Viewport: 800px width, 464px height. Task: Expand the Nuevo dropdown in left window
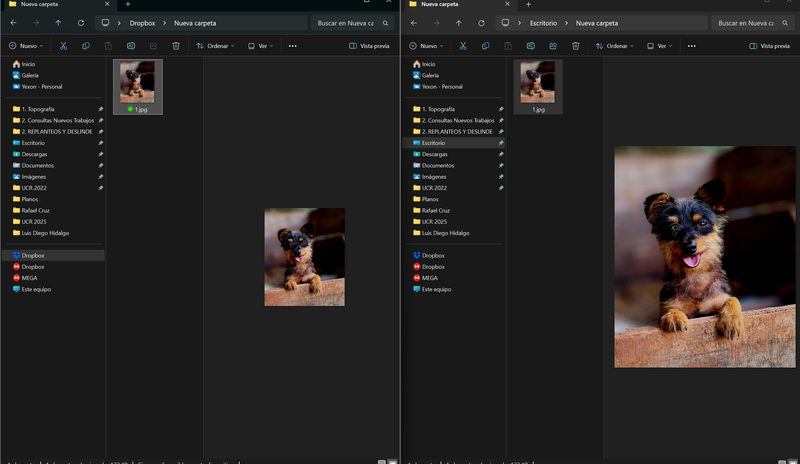[25, 45]
